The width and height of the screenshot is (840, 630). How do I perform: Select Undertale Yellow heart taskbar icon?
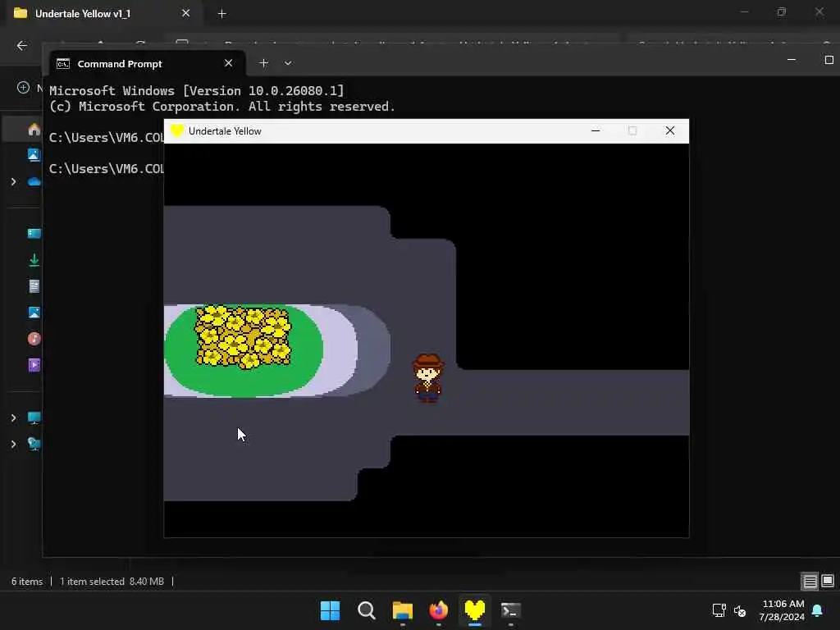[x=475, y=610]
